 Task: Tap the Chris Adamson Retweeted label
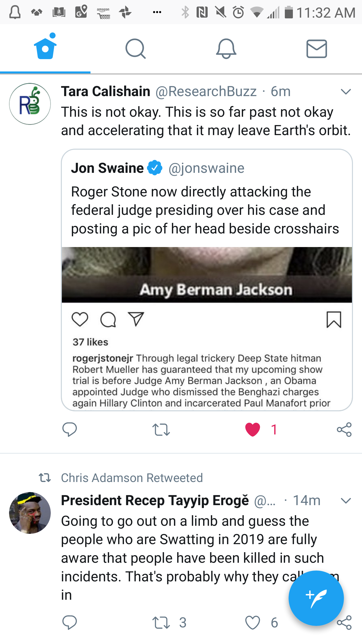coord(132,478)
